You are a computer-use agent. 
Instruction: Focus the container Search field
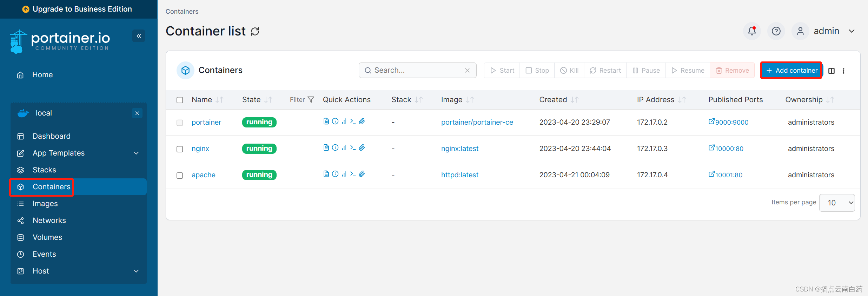point(417,70)
